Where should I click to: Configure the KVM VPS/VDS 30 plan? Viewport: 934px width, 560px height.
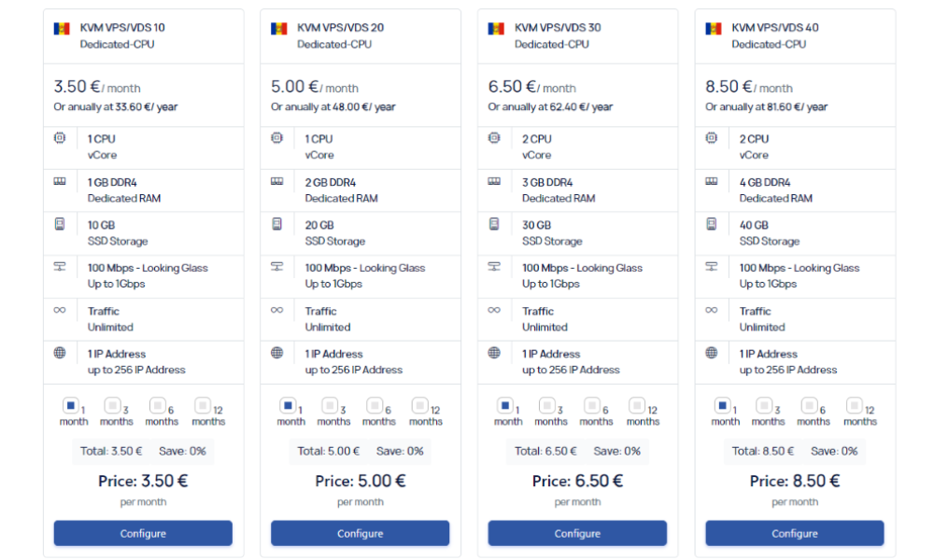coord(577,534)
